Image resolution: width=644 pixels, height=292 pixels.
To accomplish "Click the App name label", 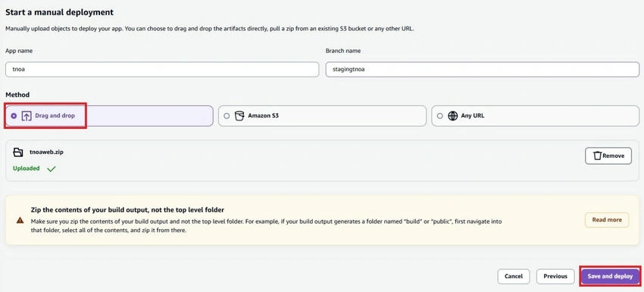I will click(x=19, y=51).
